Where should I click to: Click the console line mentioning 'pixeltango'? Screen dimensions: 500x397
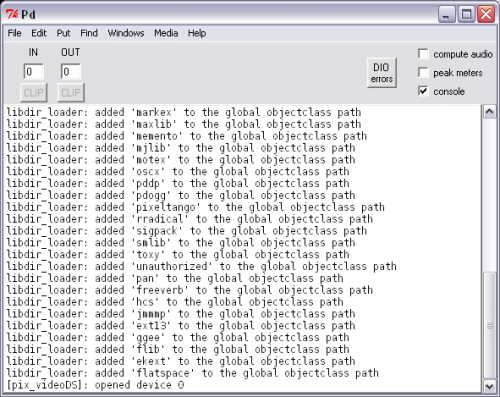pyautogui.click(x=196, y=207)
